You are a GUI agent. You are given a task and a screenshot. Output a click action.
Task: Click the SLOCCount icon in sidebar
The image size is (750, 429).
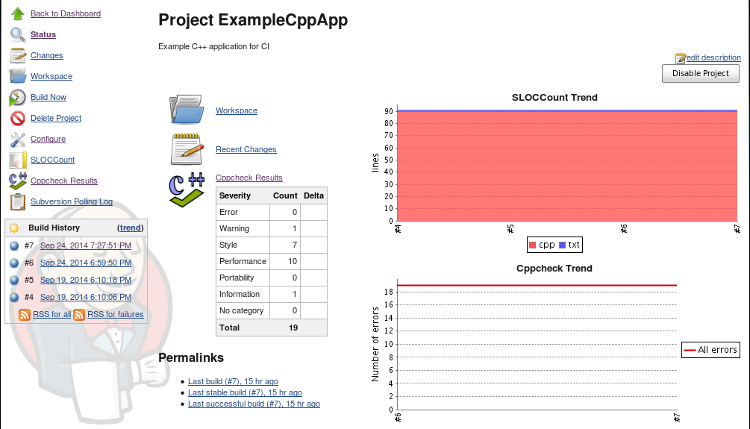click(x=17, y=160)
